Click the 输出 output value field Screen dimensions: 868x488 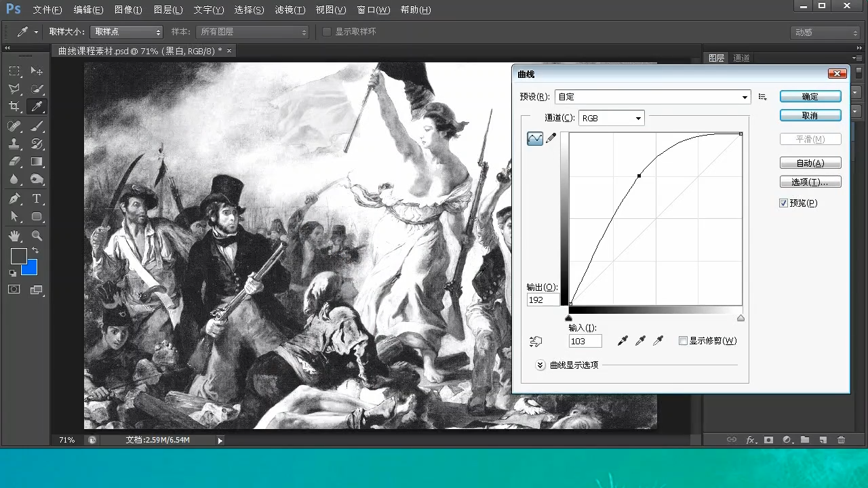tap(544, 300)
